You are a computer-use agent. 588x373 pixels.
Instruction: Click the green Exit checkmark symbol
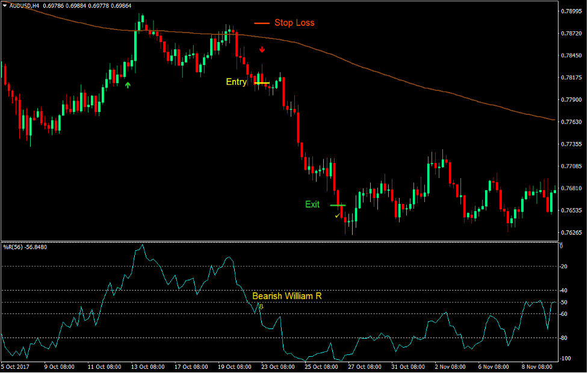(338, 214)
